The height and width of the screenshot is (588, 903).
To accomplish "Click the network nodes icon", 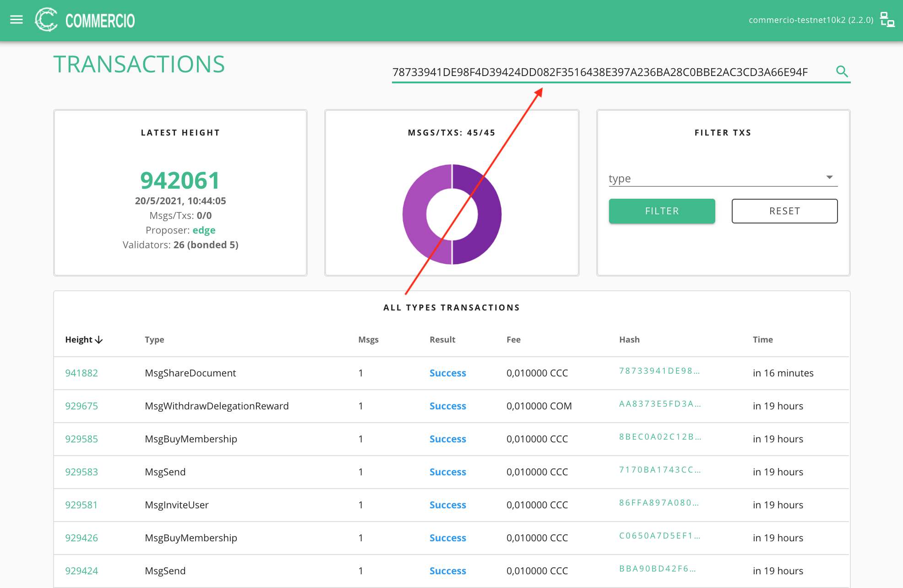I will (x=887, y=20).
